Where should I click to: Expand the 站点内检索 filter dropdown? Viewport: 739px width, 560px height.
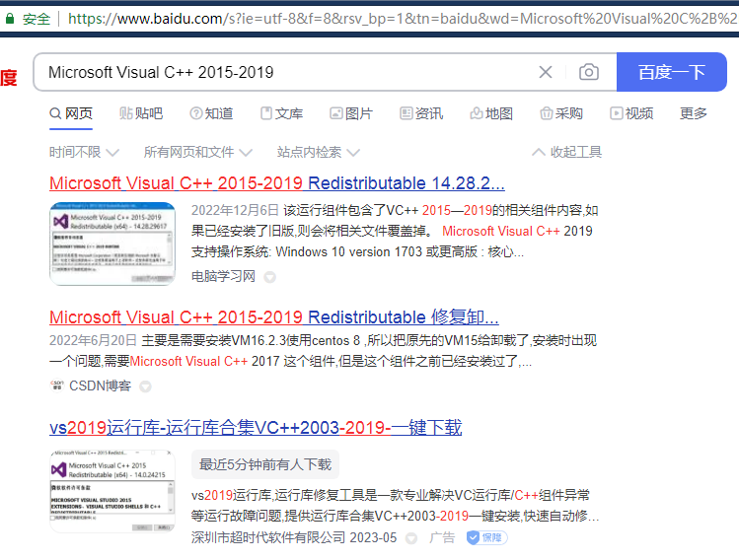318,152
